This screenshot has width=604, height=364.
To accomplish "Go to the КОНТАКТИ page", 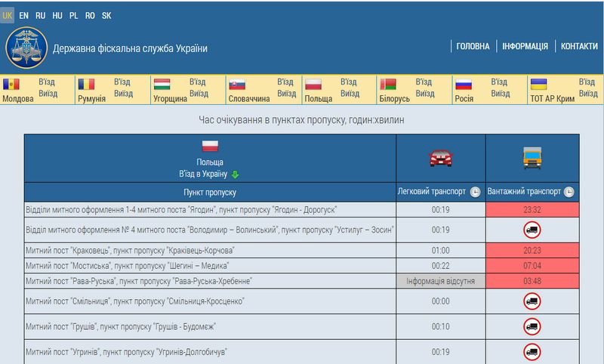I will (x=579, y=46).
